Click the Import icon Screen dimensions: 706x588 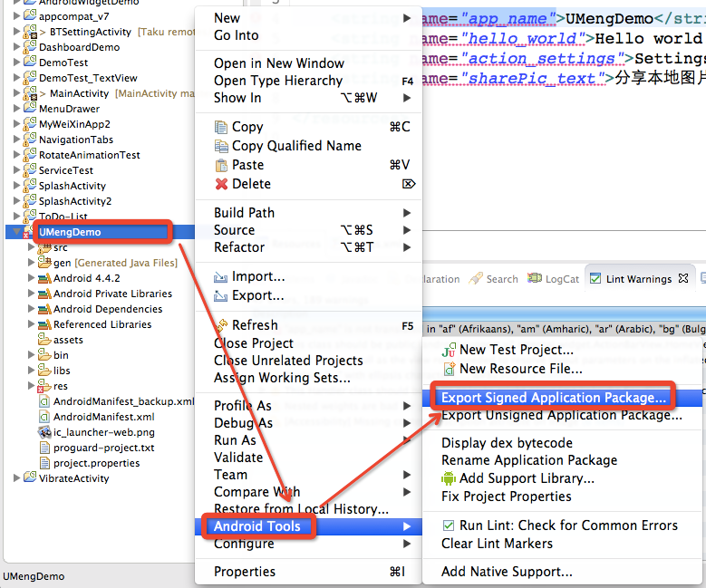tap(220, 277)
